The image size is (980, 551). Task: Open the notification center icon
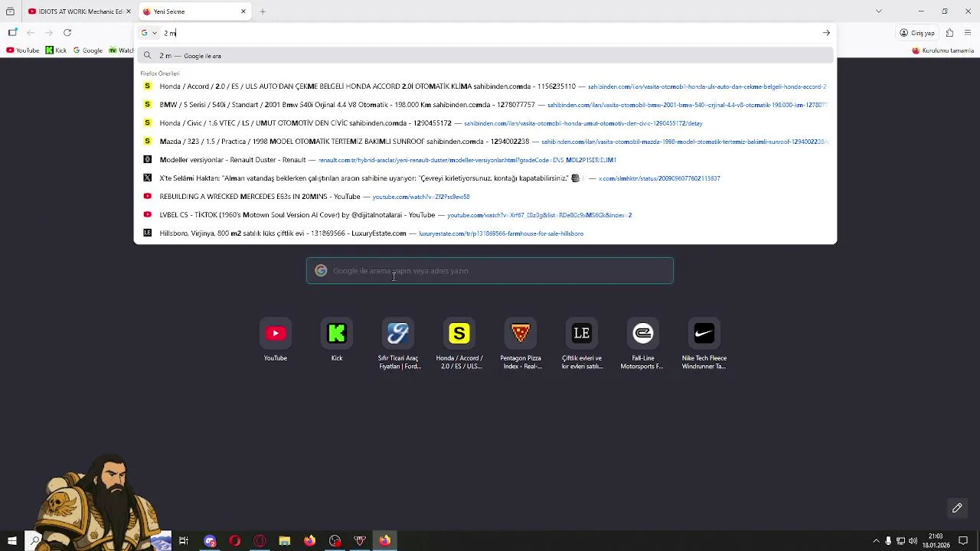pyautogui.click(x=963, y=541)
